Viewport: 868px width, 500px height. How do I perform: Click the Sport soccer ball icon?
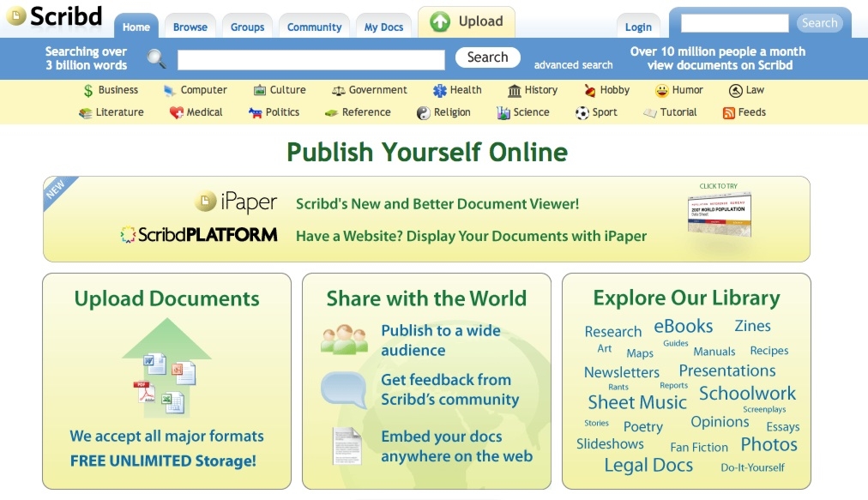point(582,113)
